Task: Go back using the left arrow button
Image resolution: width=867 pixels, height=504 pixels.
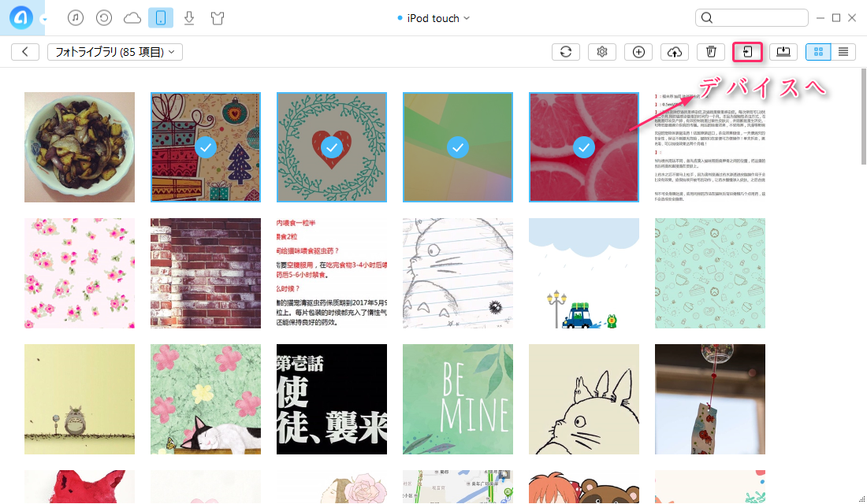Action: (25, 51)
